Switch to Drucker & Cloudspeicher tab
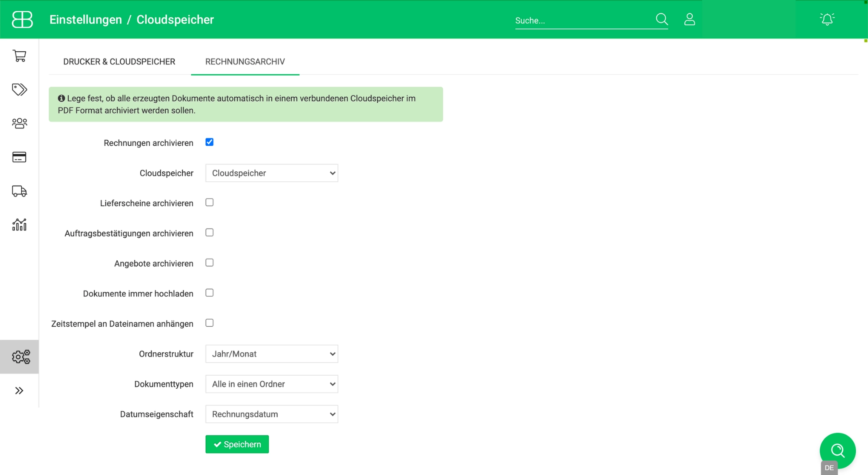This screenshot has height=475, width=868. [x=119, y=62]
